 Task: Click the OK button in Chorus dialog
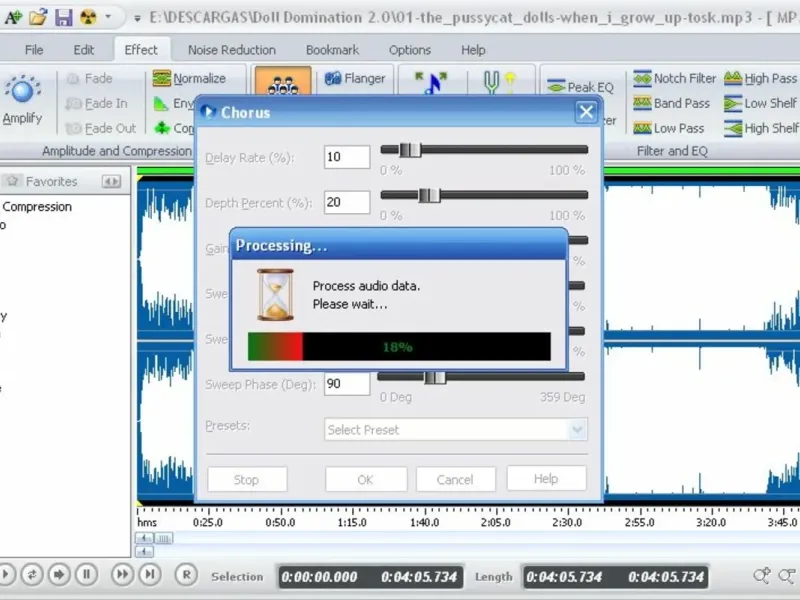click(x=366, y=480)
